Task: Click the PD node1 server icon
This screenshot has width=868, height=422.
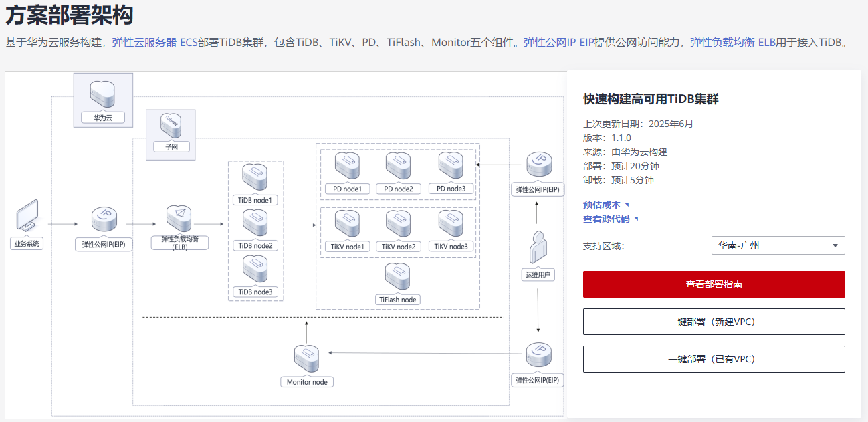Action: (x=347, y=166)
